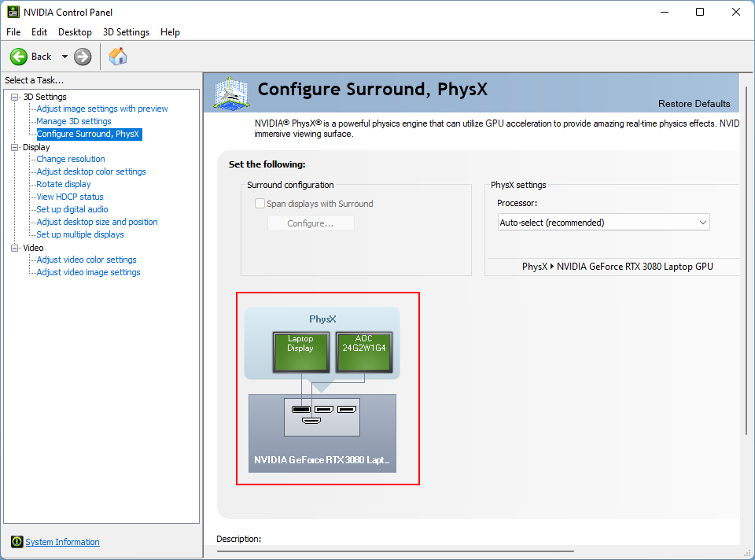The image size is (755, 560).
Task: Select View HDCP status task
Action: 70,197
